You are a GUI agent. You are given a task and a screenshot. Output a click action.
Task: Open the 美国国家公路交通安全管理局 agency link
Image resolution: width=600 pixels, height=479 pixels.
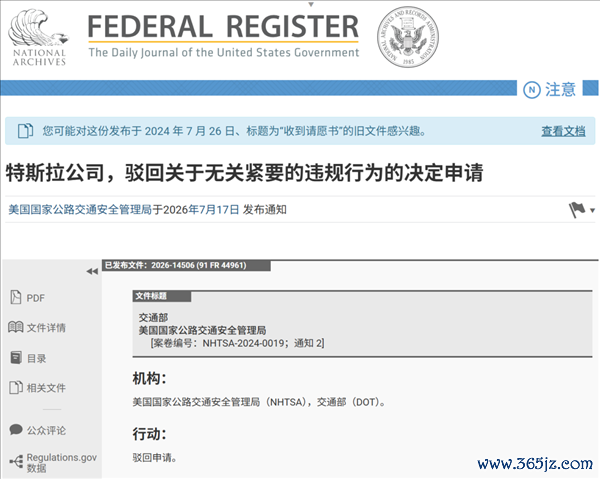[80, 210]
